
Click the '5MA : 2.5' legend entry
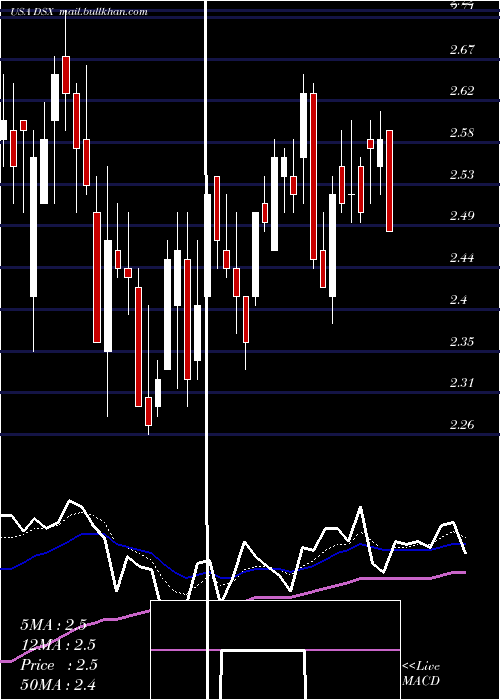[x=54, y=625]
